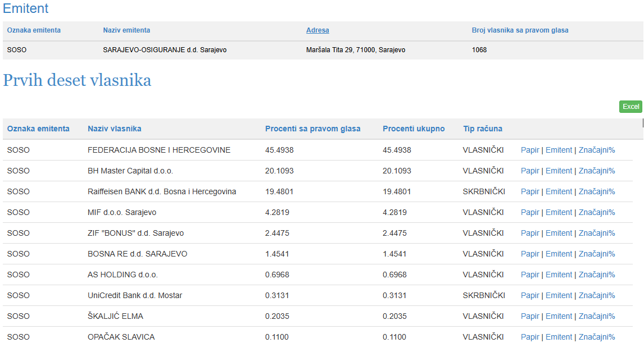
Task: Select the SARAJEVO-OSIGURANJE d.d. Sarajevo name cell
Action: click(x=165, y=50)
